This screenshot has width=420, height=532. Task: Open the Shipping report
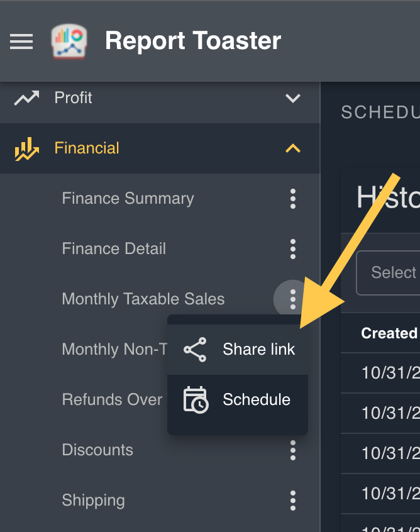point(93,501)
